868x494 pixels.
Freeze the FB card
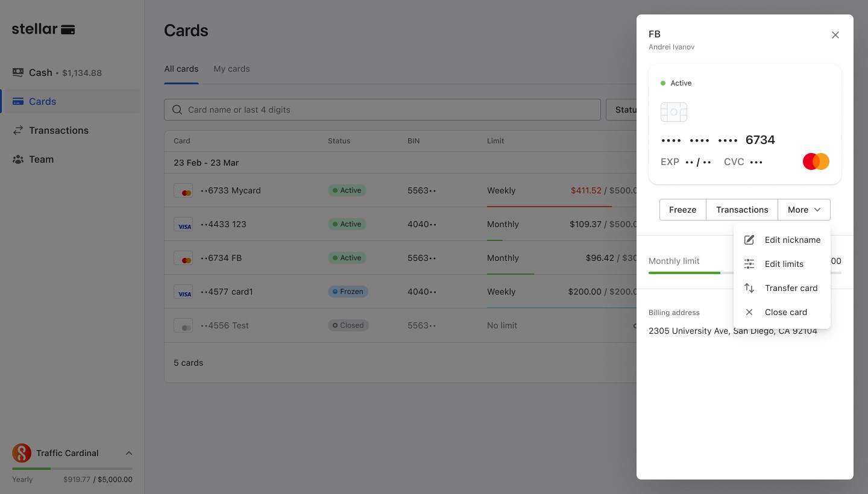[x=683, y=210]
